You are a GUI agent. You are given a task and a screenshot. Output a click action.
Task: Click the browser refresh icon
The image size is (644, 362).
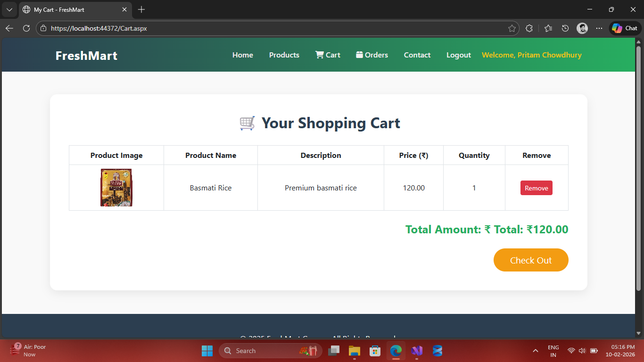[x=26, y=28]
